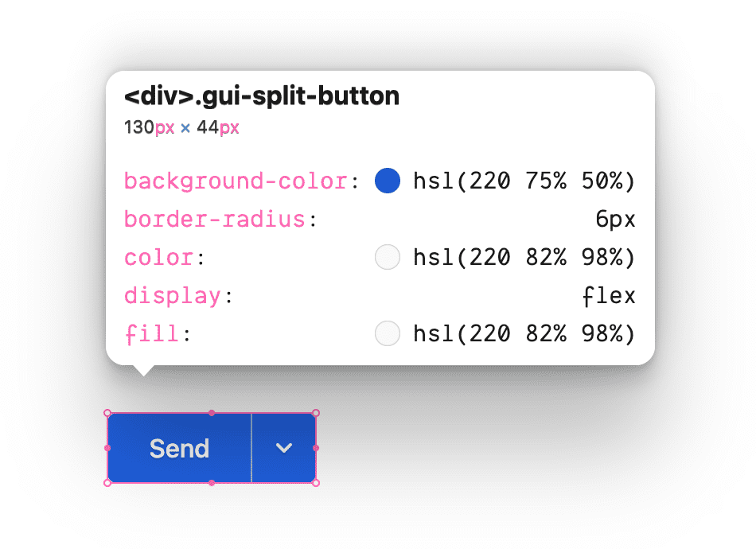Select the border-radius property label

pyautogui.click(x=215, y=219)
